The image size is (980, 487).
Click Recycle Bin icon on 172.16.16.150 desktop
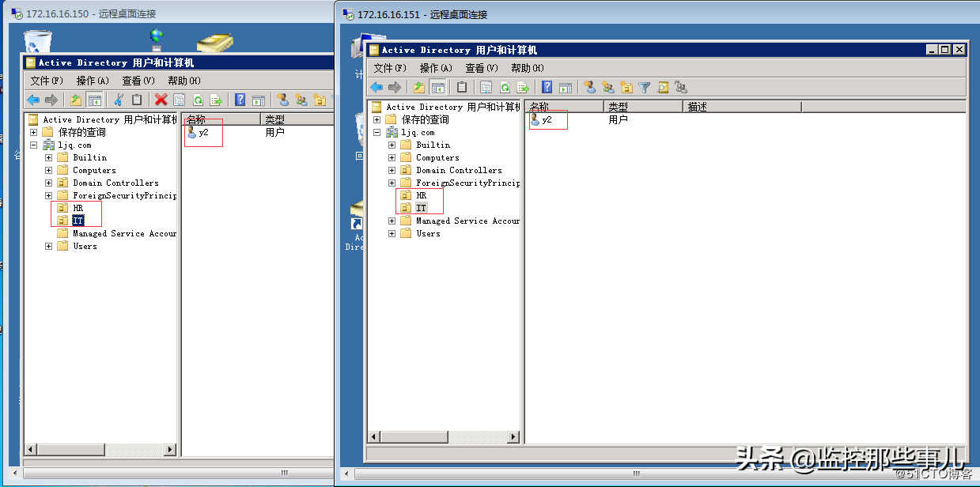point(37,41)
